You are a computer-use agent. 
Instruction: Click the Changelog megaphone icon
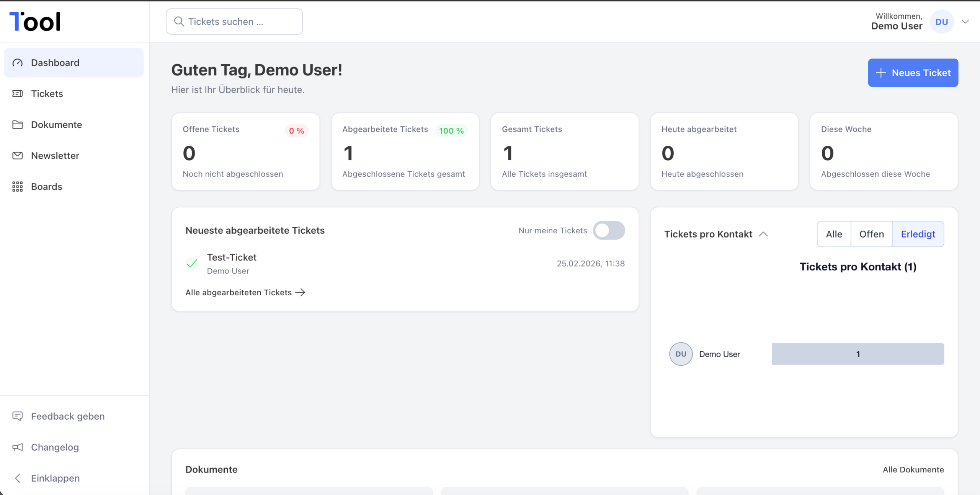click(18, 447)
